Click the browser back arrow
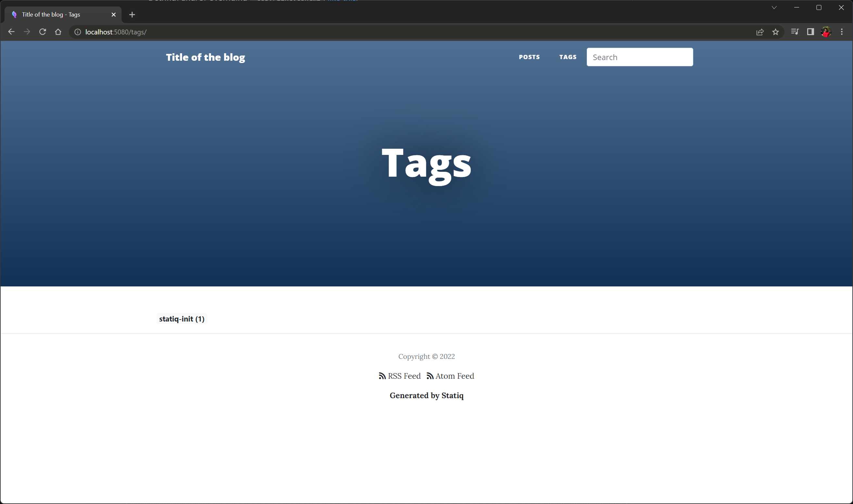 [11, 32]
